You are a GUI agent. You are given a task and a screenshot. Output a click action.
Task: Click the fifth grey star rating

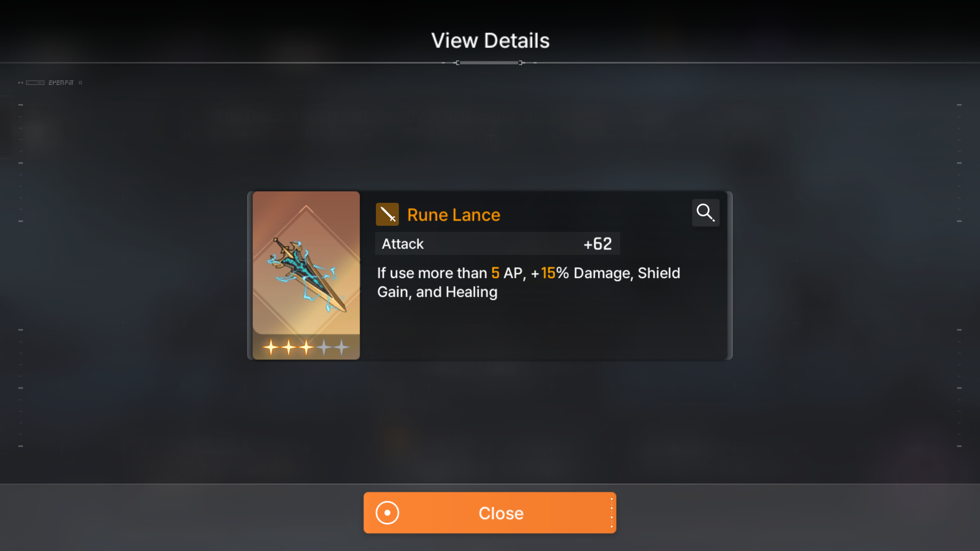(x=341, y=347)
